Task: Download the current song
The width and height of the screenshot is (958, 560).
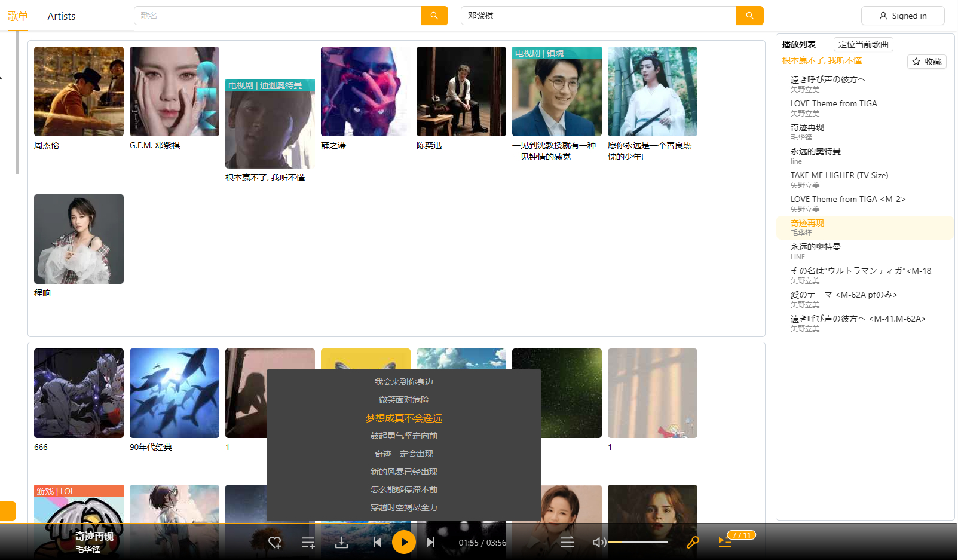Action: point(342,543)
